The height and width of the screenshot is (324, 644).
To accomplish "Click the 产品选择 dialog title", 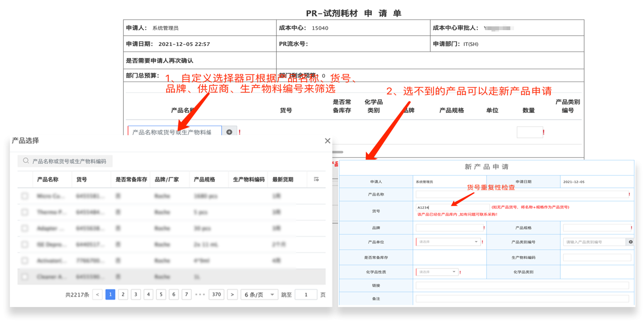I will (x=25, y=141).
